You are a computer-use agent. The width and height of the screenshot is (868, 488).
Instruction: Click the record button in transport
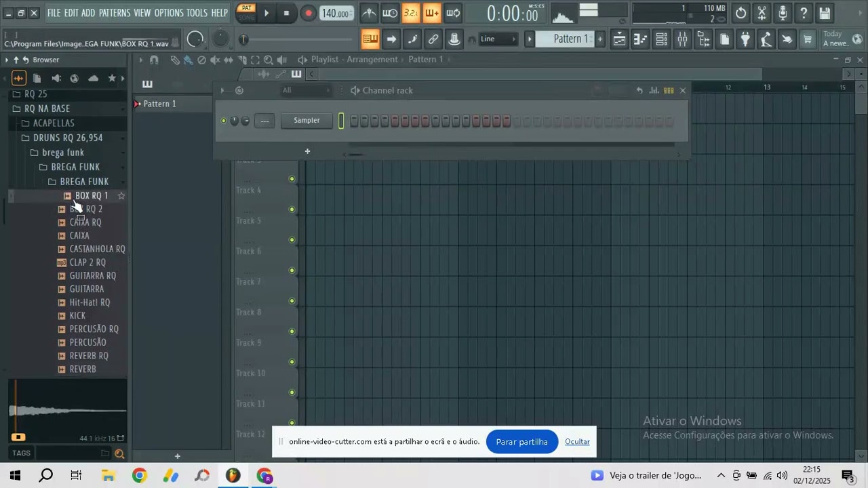(309, 13)
